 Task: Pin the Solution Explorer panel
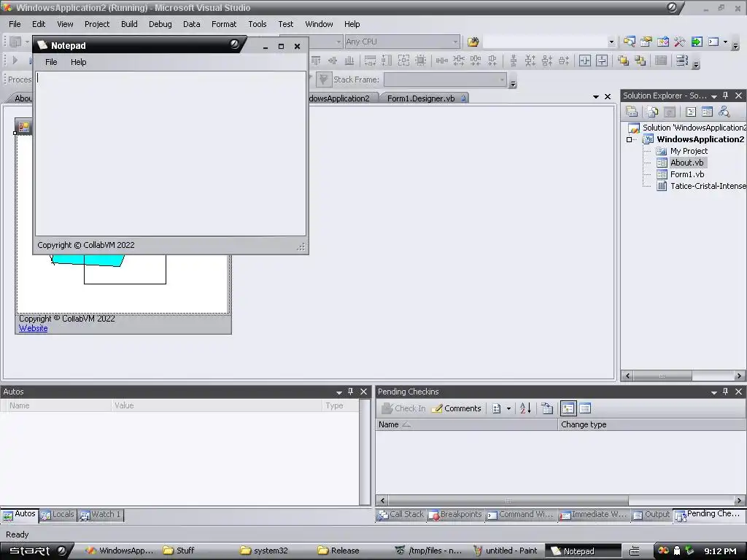726,96
